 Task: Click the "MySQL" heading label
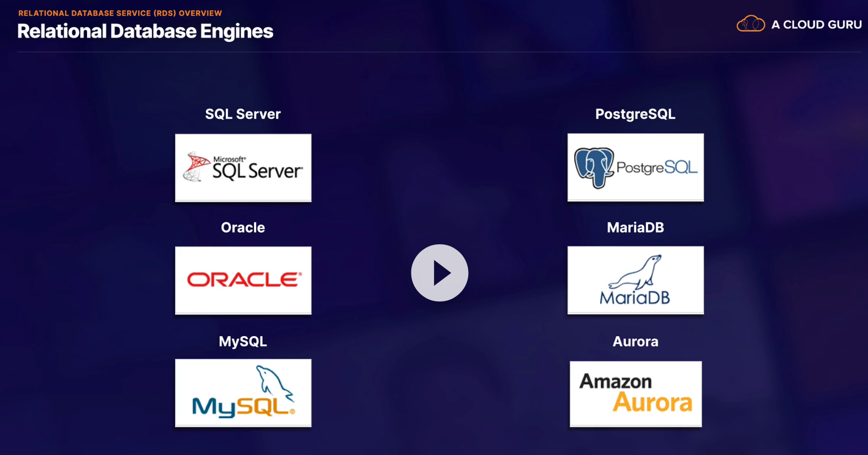coord(243,341)
